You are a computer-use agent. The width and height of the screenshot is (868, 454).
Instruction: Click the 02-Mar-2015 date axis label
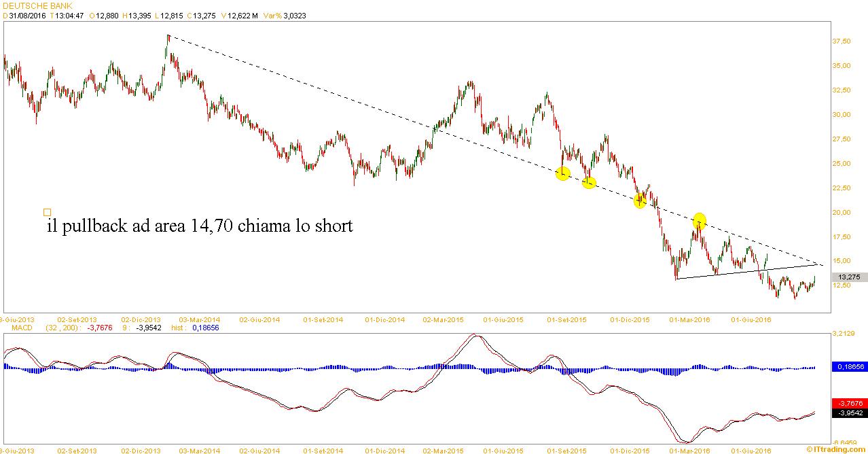pos(443,318)
